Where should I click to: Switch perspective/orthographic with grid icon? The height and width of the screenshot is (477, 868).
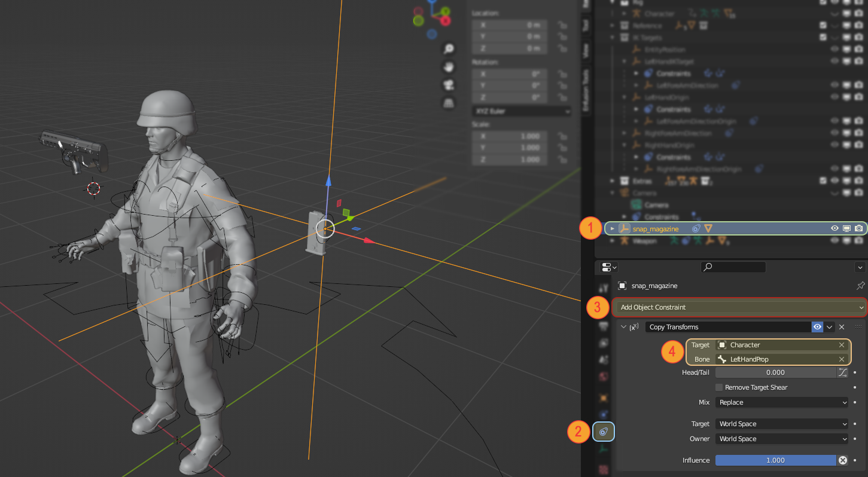point(449,103)
